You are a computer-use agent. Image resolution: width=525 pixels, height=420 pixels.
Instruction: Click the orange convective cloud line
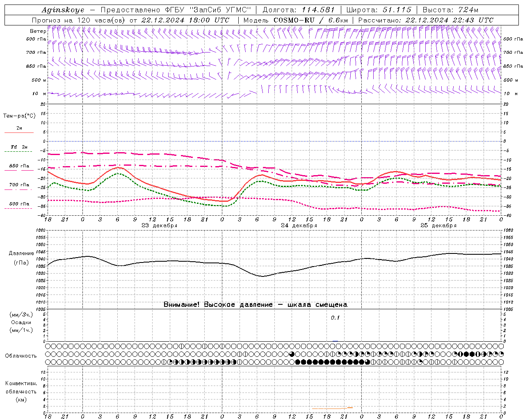pos(332,408)
